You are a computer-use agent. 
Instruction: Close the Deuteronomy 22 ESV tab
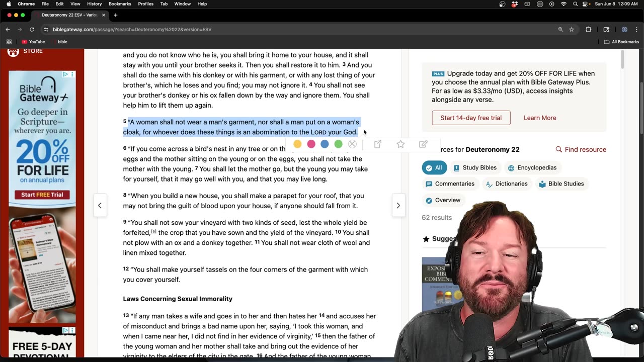pos(104,15)
